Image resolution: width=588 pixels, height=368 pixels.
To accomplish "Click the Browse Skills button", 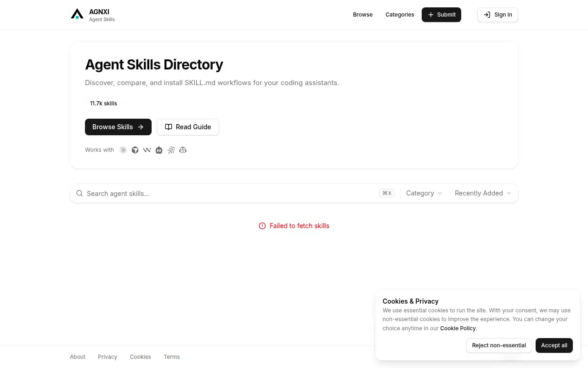I will tap(118, 127).
